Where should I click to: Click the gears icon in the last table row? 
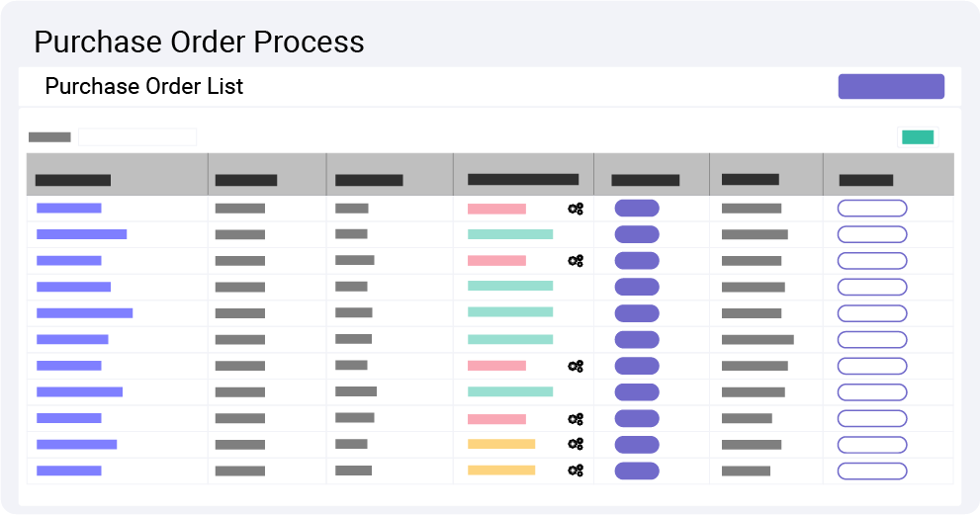point(576,471)
